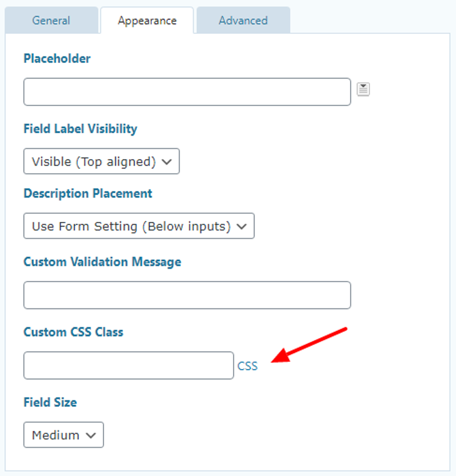Click the CSS link near Custom CSS Class
456x476 pixels.
click(x=248, y=365)
